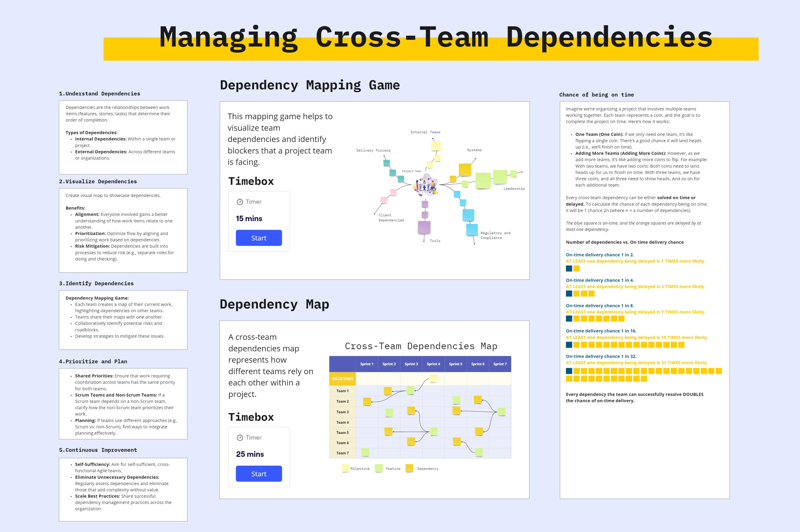This screenshot has width=800, height=532.
Task: Click the Timer clock icon above 25 mins
Action: pos(240,438)
